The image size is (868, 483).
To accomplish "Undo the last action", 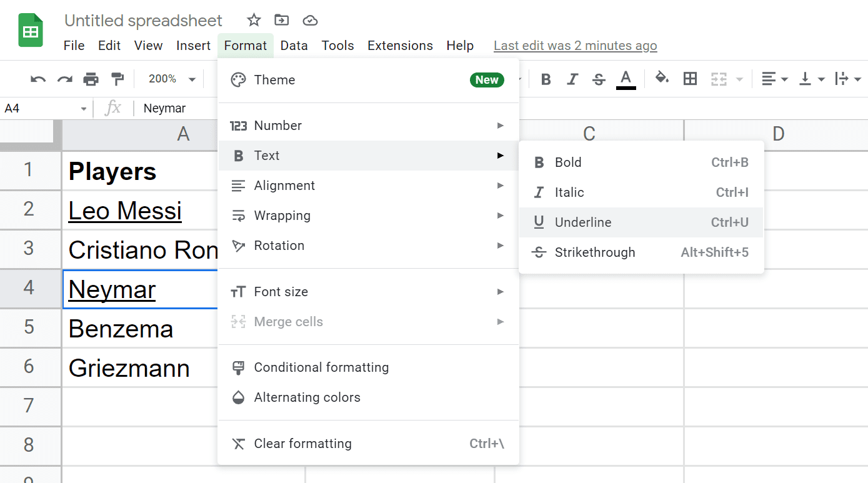I will [38, 79].
